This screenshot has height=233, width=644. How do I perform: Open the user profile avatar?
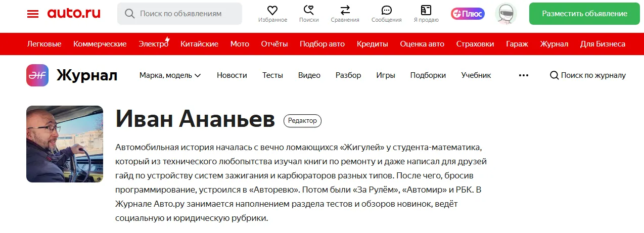pos(505,14)
